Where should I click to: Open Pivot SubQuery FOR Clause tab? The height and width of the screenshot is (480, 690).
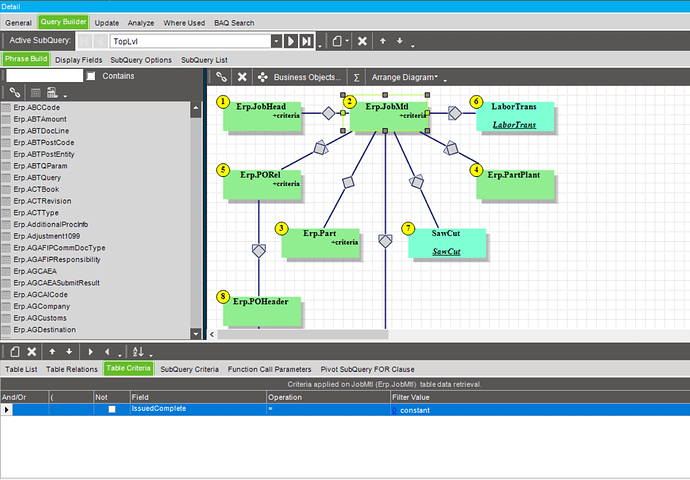point(367,369)
